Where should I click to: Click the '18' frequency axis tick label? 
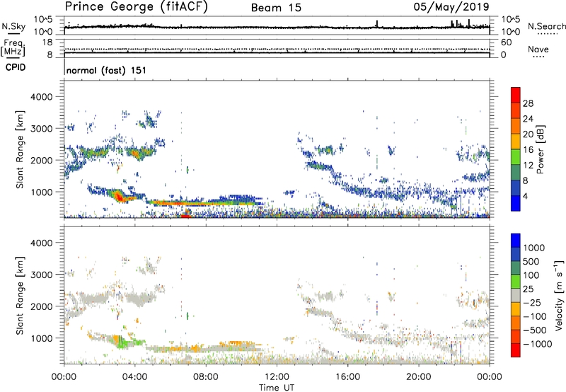coord(47,42)
